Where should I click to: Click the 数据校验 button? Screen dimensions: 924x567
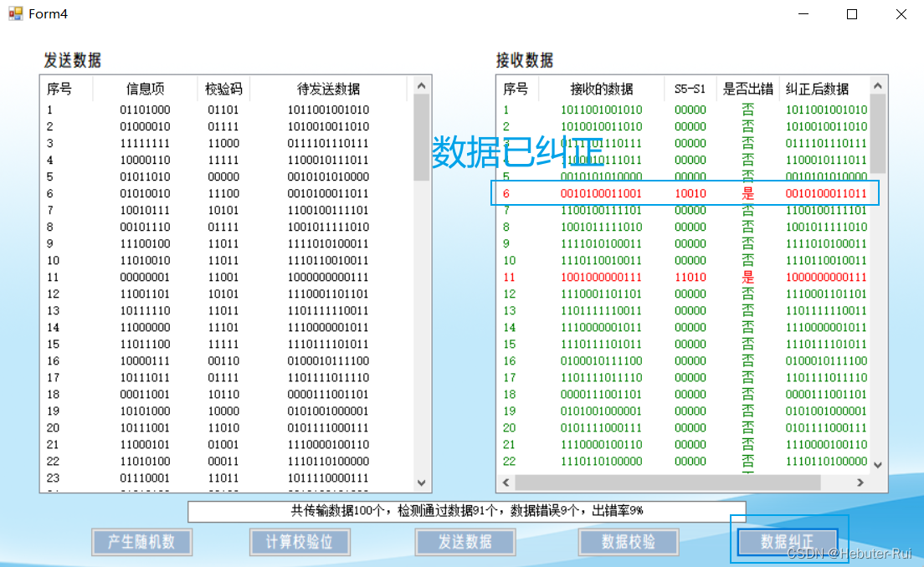tap(629, 542)
